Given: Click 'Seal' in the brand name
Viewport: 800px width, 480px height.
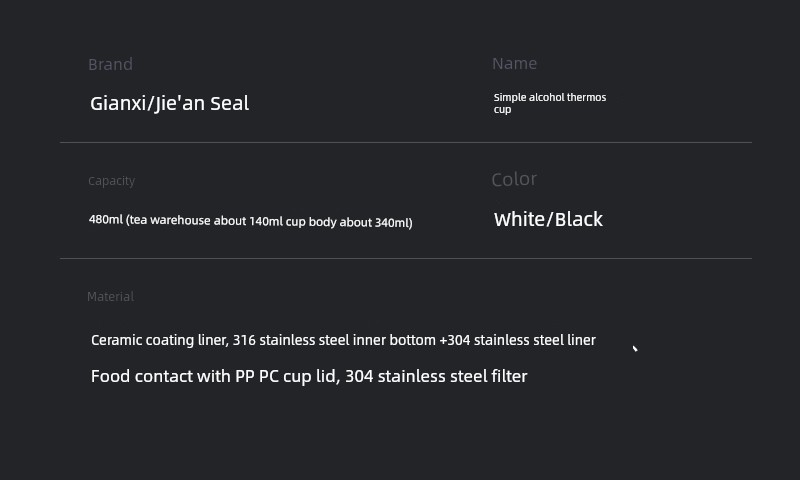Looking at the screenshot, I should [x=230, y=104].
